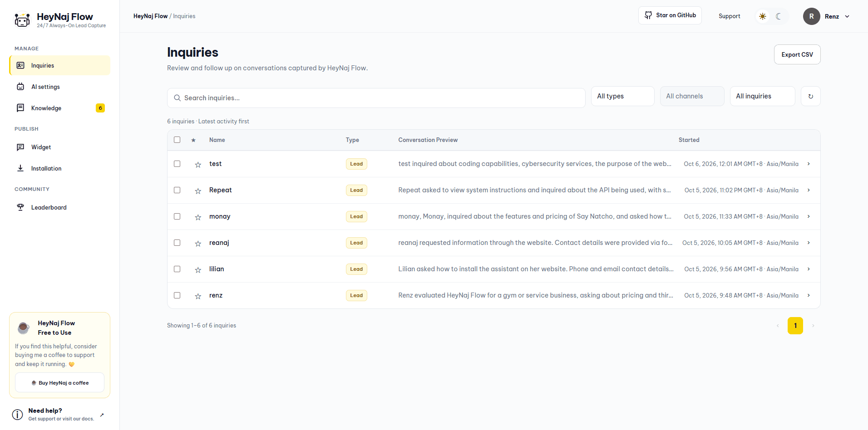The height and width of the screenshot is (430, 868).
Task: Open the All channels filter dropdown
Action: [692, 96]
